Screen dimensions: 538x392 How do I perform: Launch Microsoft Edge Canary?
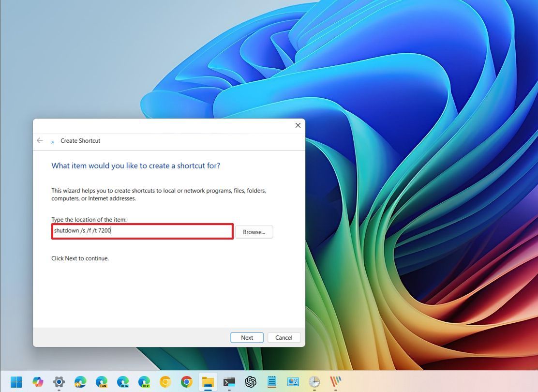(102, 382)
